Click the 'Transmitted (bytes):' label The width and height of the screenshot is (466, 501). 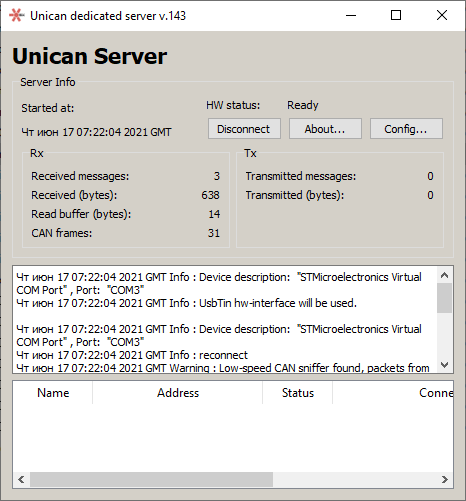coord(295,195)
